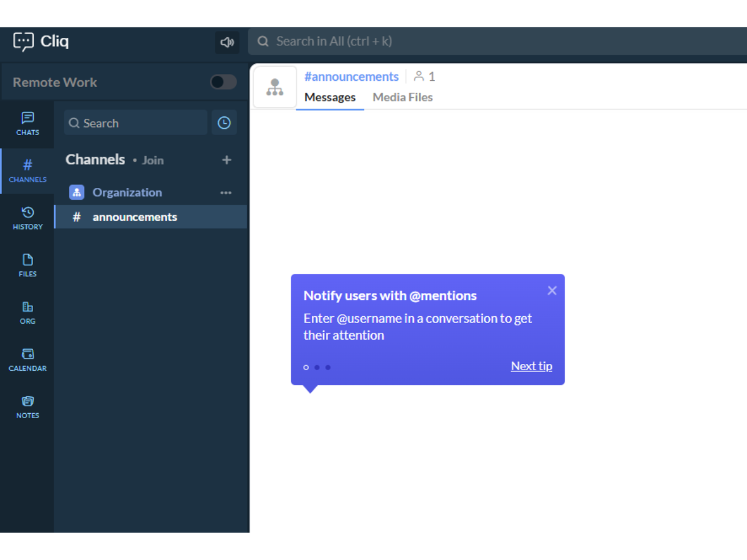Open Organization three-dots options menu

pos(226,193)
